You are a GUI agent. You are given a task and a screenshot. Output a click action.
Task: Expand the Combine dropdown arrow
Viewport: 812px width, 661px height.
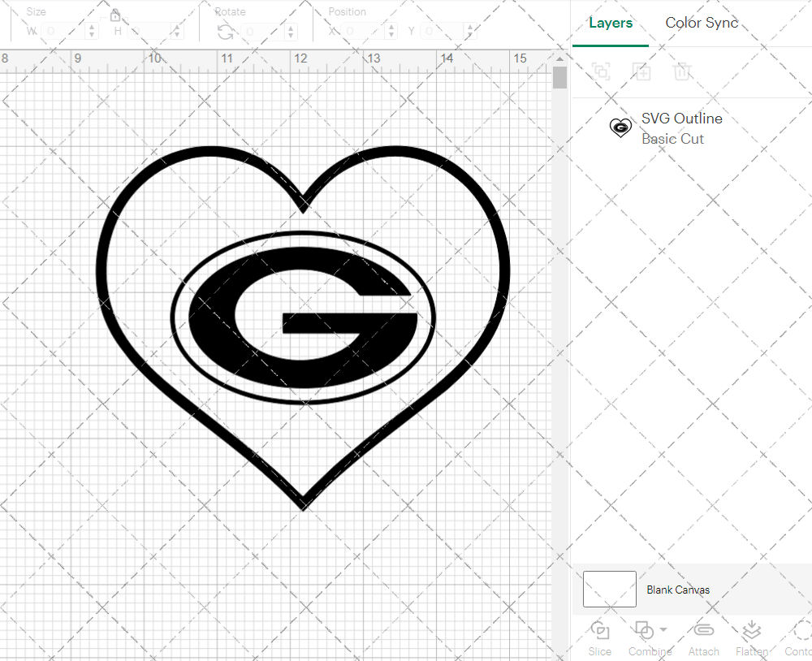tap(663, 630)
